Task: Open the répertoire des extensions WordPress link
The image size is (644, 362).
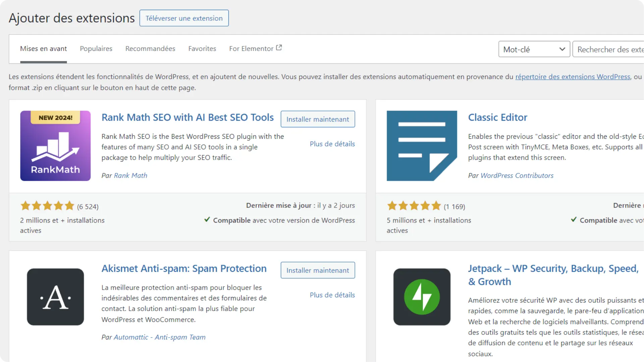Action: 573,77
